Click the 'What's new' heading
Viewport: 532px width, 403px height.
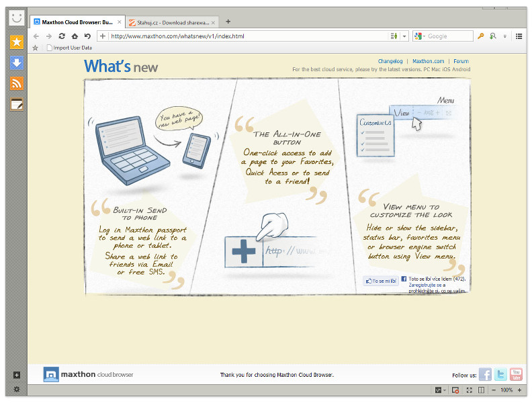(x=121, y=66)
